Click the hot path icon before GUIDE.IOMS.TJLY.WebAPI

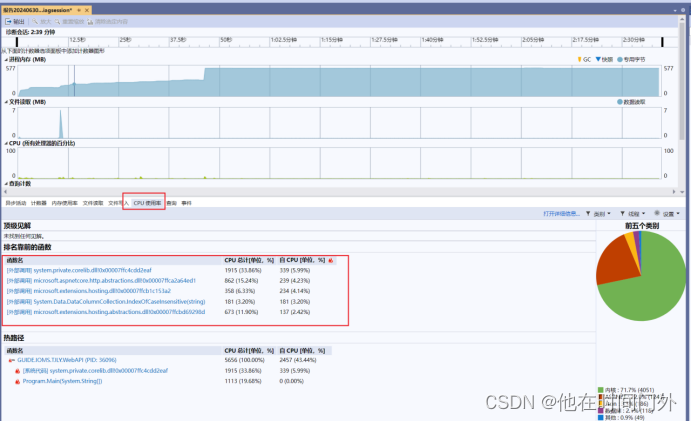(11, 361)
